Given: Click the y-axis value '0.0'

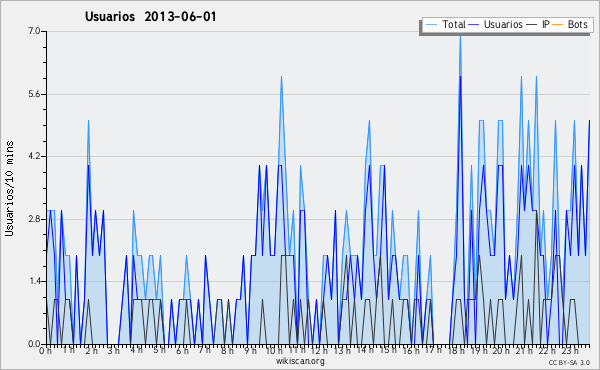Looking at the screenshot, I should tap(34, 344).
